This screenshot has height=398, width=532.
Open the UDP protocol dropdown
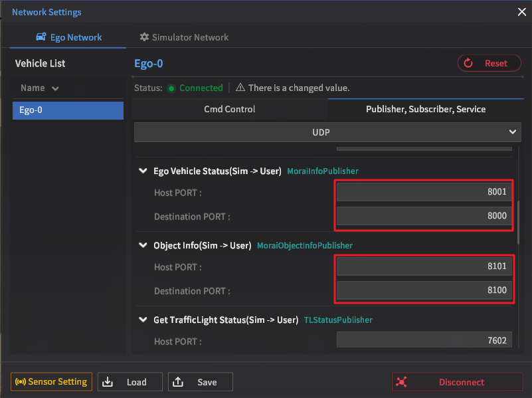329,132
